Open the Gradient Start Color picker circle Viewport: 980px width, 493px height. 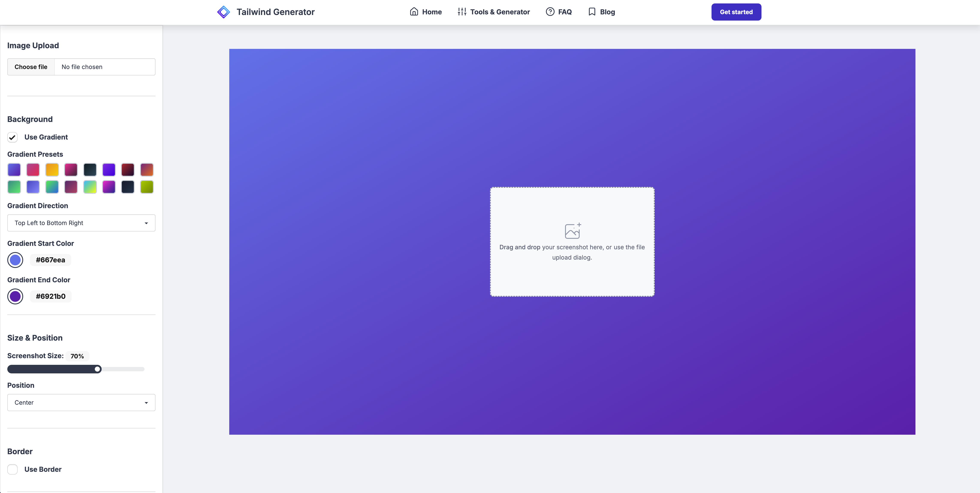pyautogui.click(x=15, y=260)
